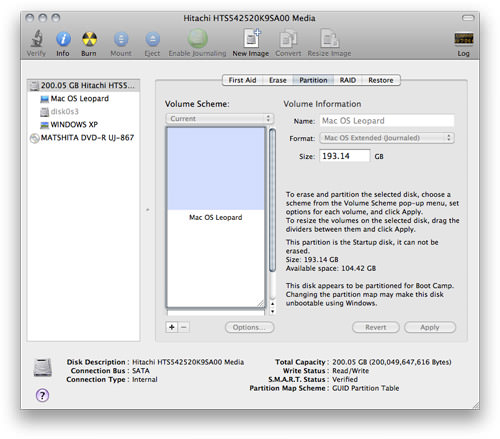Click the partition resize handle at the block's corner
This screenshot has height=439, width=500.
[x=260, y=303]
